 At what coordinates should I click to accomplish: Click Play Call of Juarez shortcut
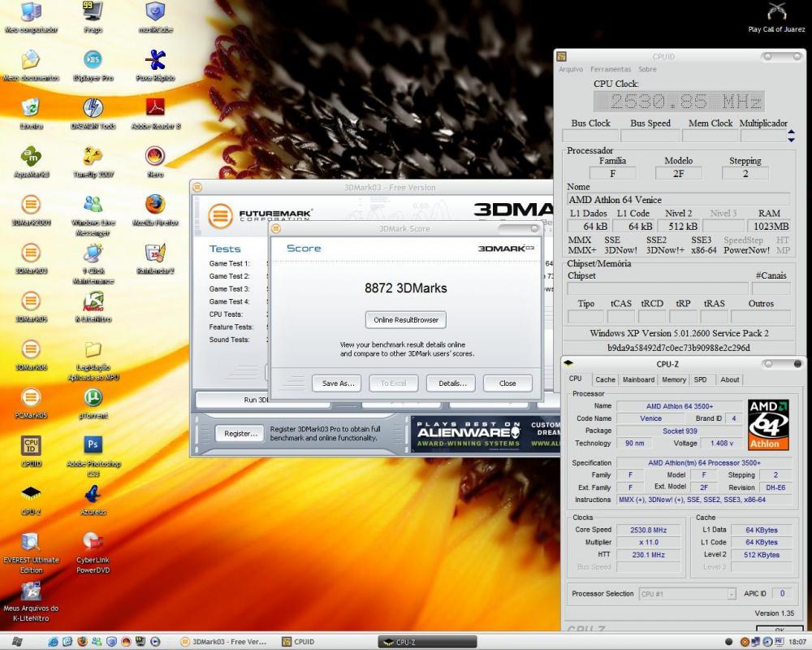pyautogui.click(x=776, y=12)
